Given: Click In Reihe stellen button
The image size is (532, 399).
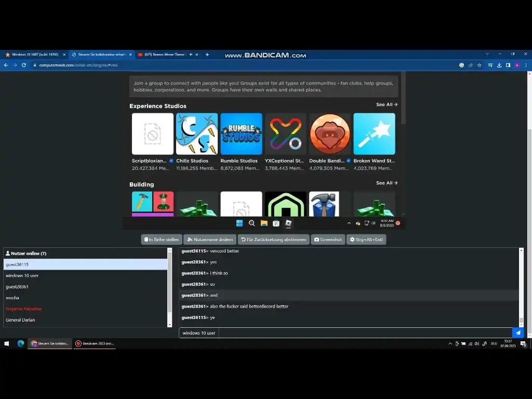Looking at the screenshot, I should coord(162,240).
